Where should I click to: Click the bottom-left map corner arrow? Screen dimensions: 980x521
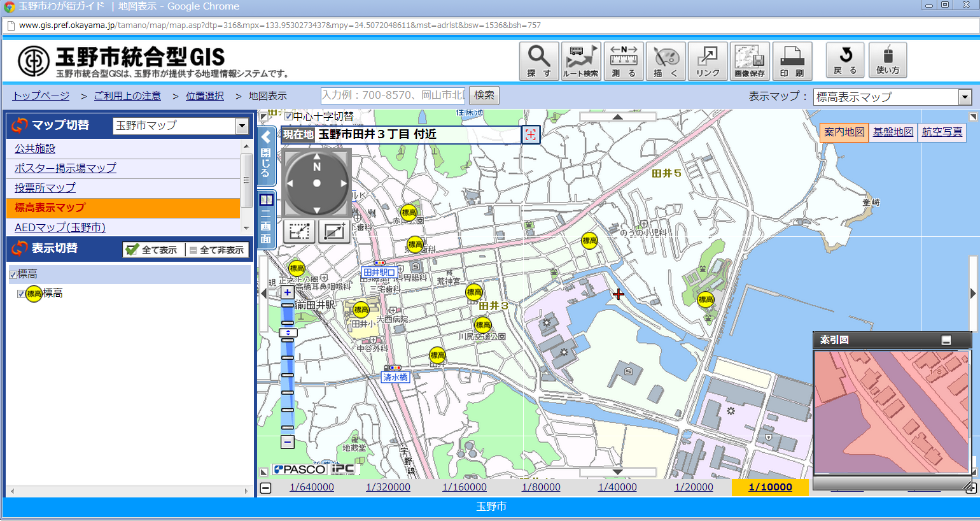(263, 472)
